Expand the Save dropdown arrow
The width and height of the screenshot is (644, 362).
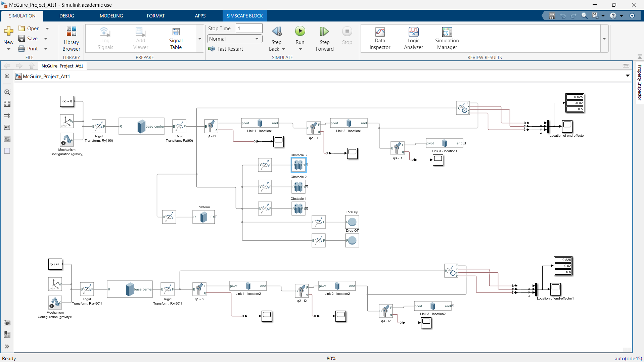[x=46, y=39]
